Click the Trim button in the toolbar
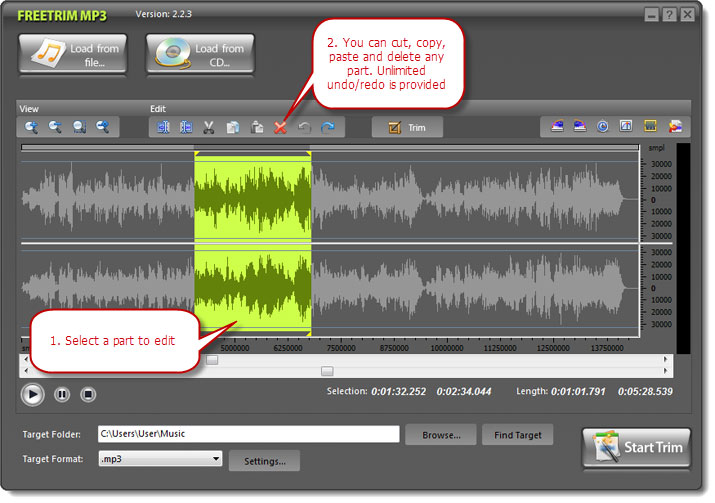The width and height of the screenshot is (715, 503). [x=407, y=127]
